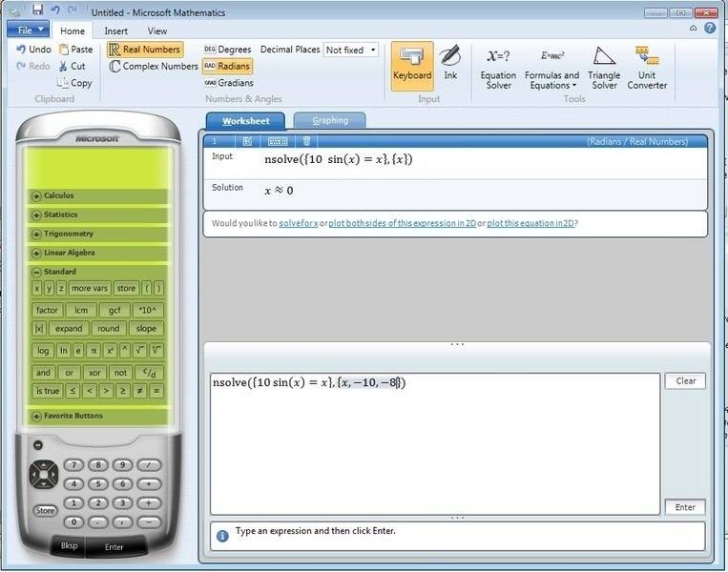Click Cut in the ribbon
728x572 pixels.
72,66
